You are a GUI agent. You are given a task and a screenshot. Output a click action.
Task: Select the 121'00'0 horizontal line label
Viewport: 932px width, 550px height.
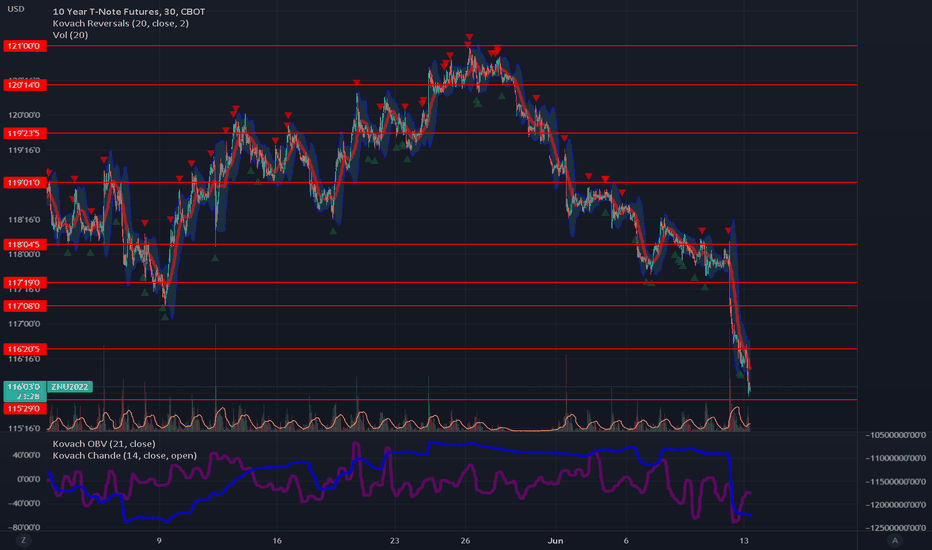tap(25, 46)
